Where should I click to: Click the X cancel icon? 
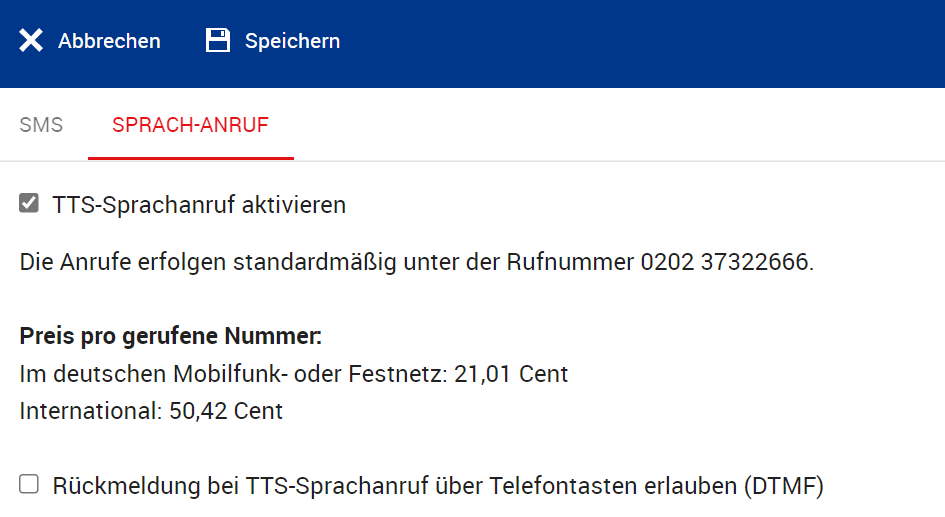[31, 40]
